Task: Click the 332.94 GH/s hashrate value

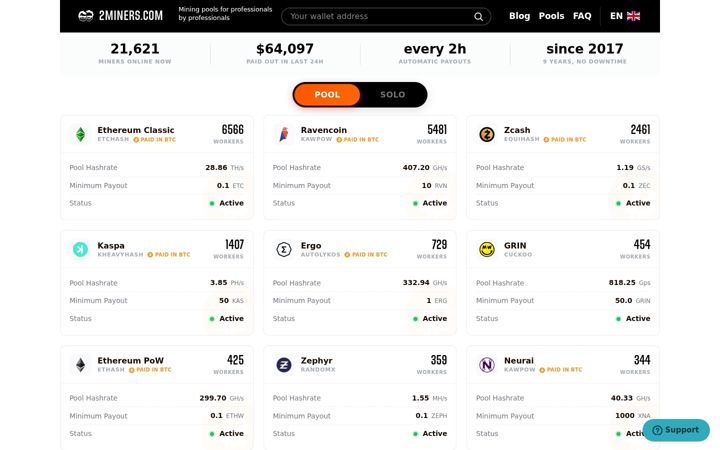Action: pos(425,283)
